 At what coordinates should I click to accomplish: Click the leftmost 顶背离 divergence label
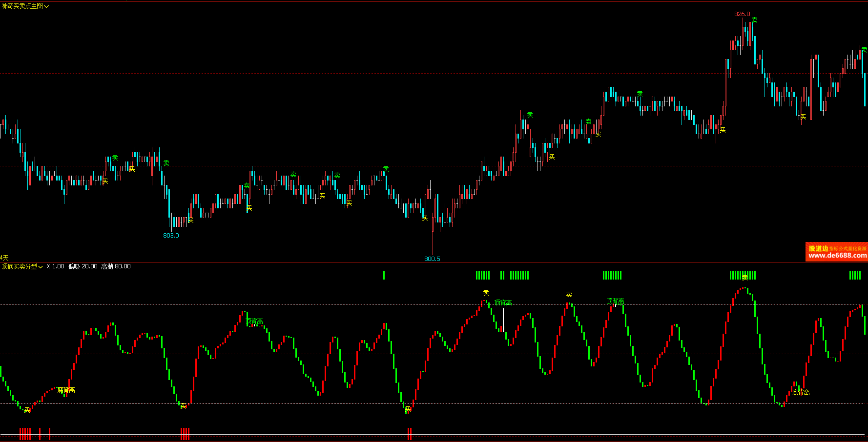(254, 321)
